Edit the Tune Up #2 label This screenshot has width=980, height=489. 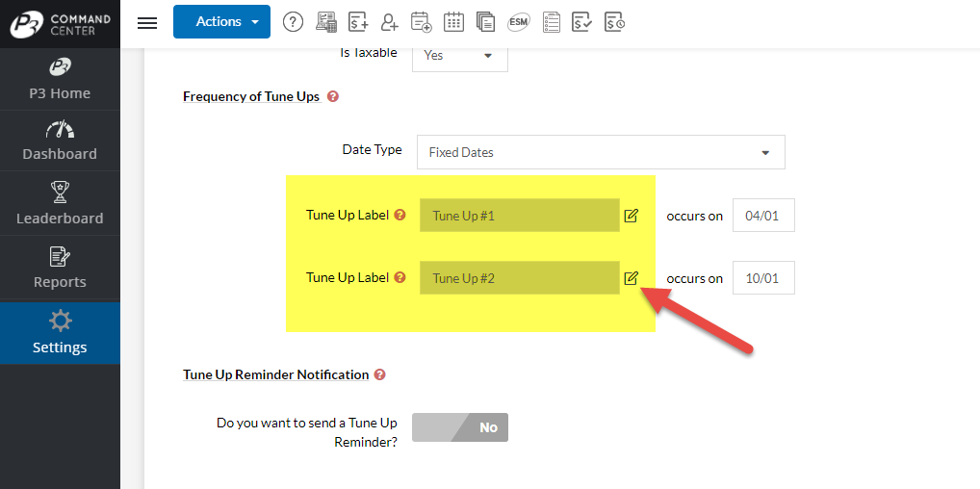point(631,278)
